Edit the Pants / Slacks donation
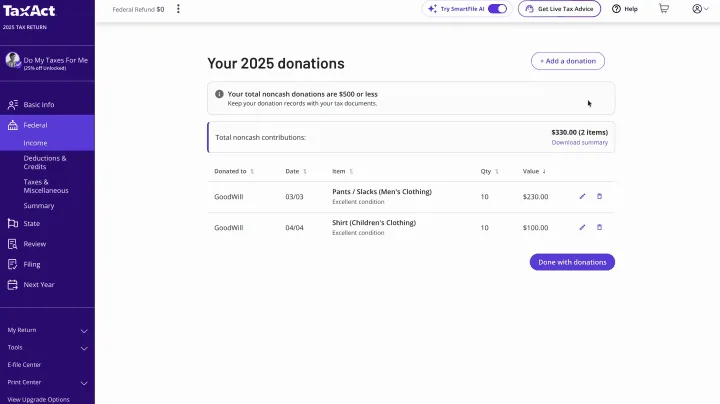This screenshot has width=720, height=404. coord(582,196)
